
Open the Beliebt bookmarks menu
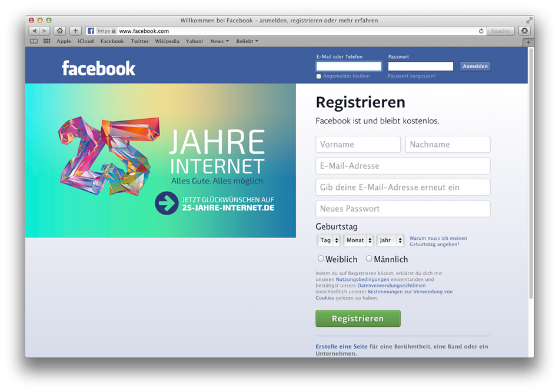click(245, 41)
